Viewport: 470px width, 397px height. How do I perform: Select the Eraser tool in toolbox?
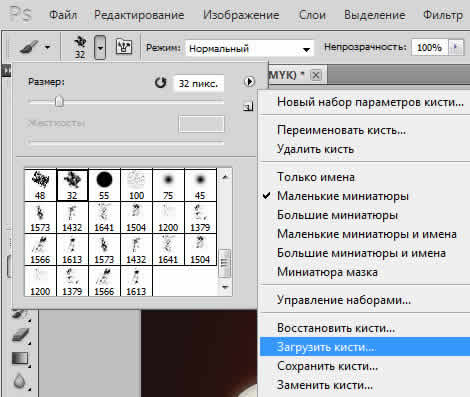tap(21, 335)
